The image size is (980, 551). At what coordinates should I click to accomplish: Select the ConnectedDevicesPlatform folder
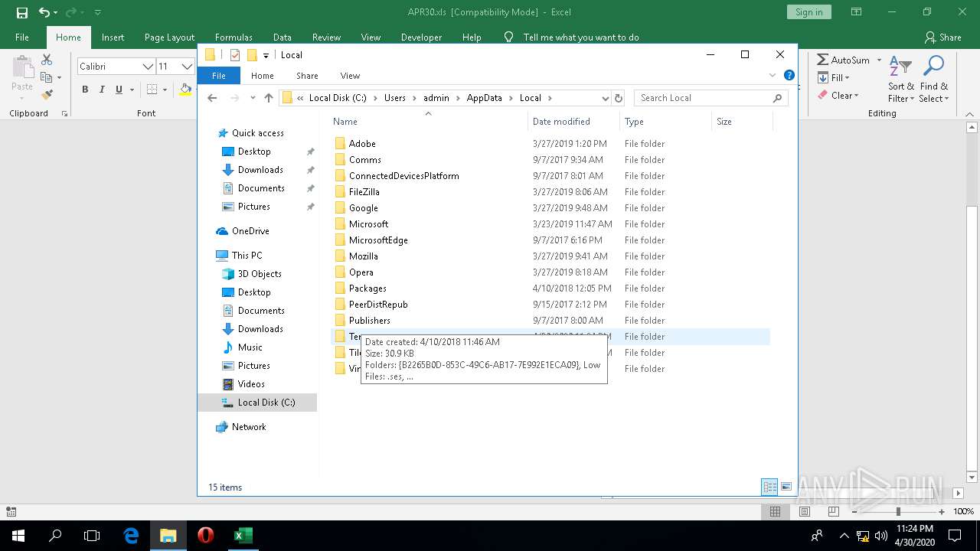[403, 176]
